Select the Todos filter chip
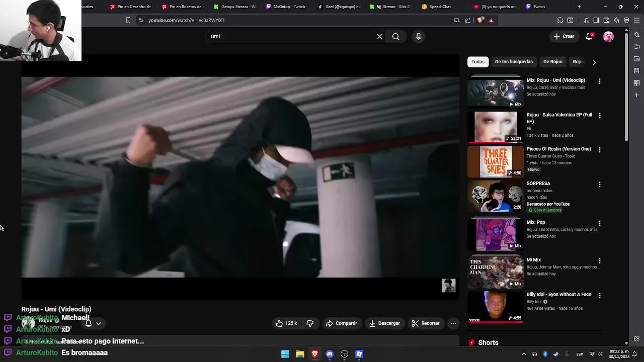This screenshot has height=362, width=644. (x=478, y=62)
